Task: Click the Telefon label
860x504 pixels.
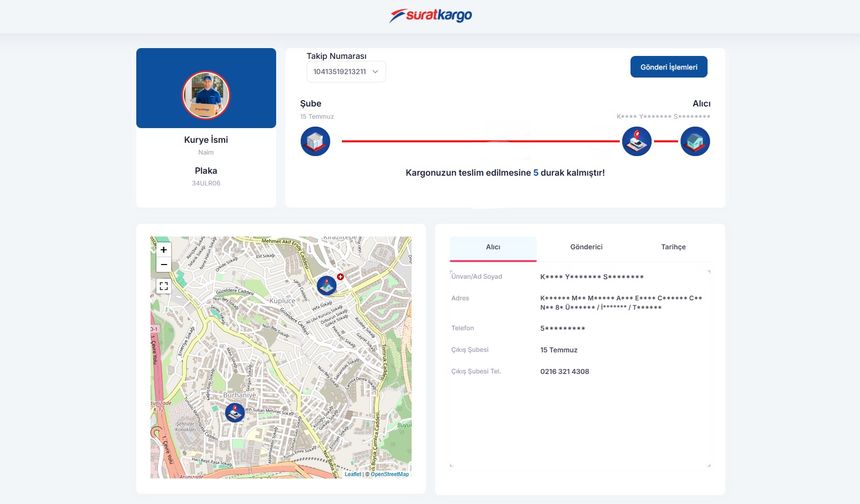Action: pyautogui.click(x=462, y=328)
